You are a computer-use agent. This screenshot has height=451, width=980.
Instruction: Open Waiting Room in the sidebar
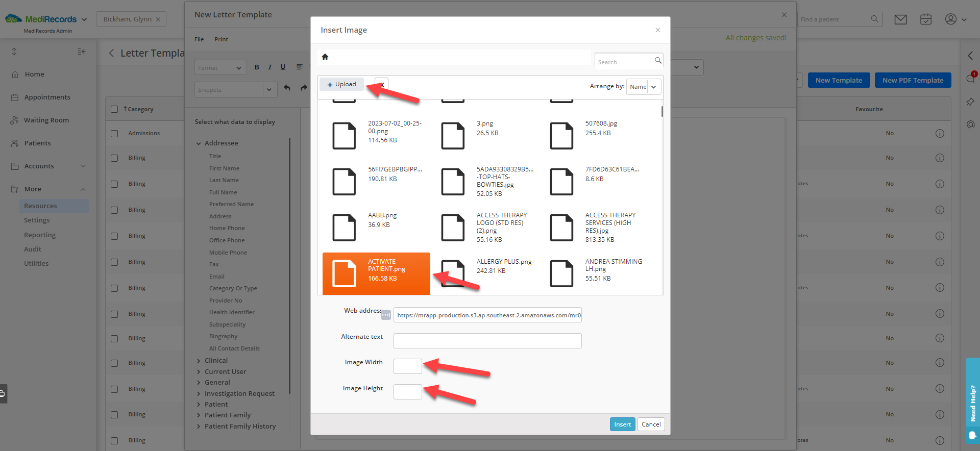(46, 120)
